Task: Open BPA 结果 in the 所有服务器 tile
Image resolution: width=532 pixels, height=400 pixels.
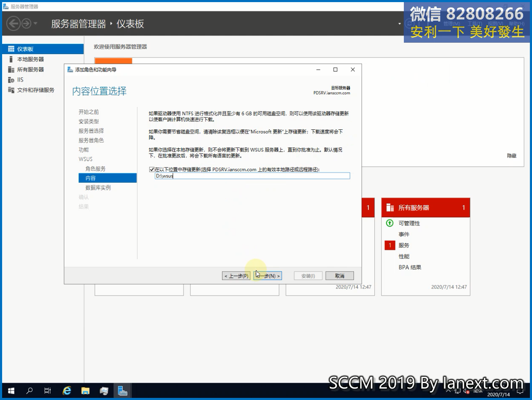Action: (410, 267)
